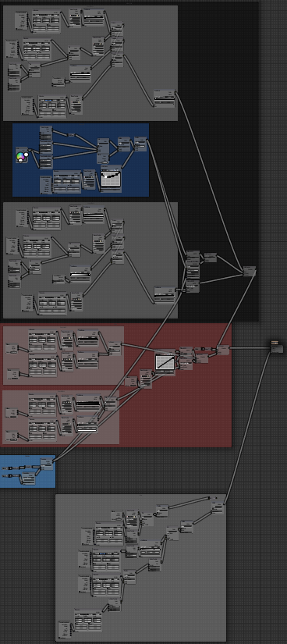
Task: Select the top-right node in the bottom gray frame
Action: coord(218,507)
